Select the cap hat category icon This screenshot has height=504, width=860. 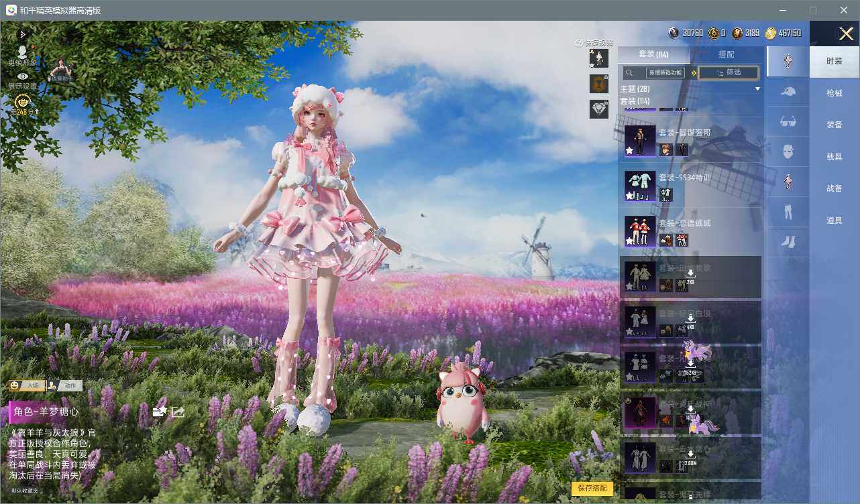click(x=788, y=91)
